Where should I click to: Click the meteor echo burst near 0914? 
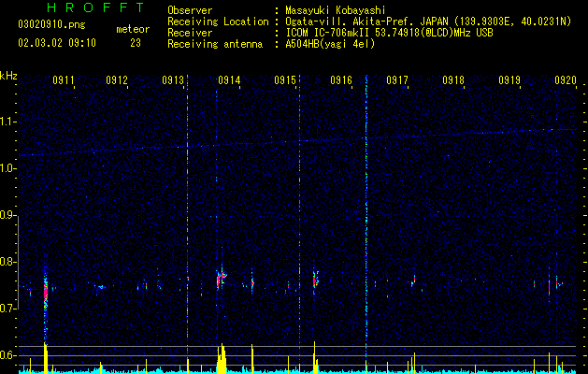(222, 278)
